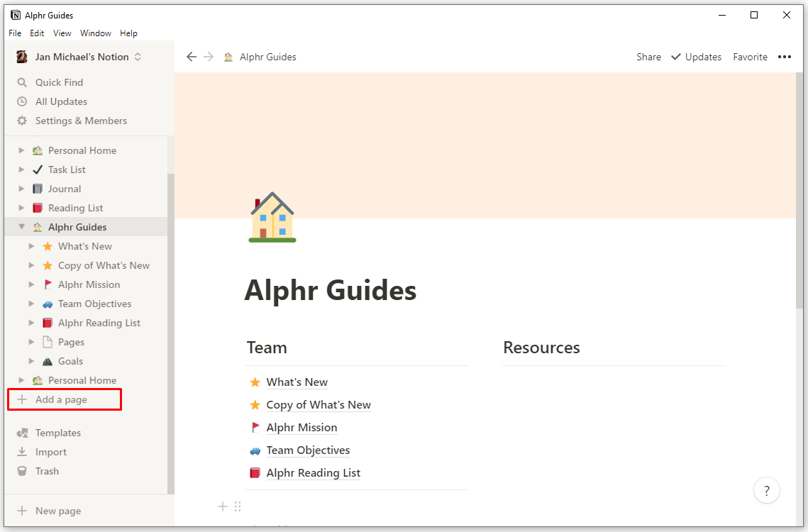Click the large house page icon
The image size is (808, 532).
pos(272,217)
